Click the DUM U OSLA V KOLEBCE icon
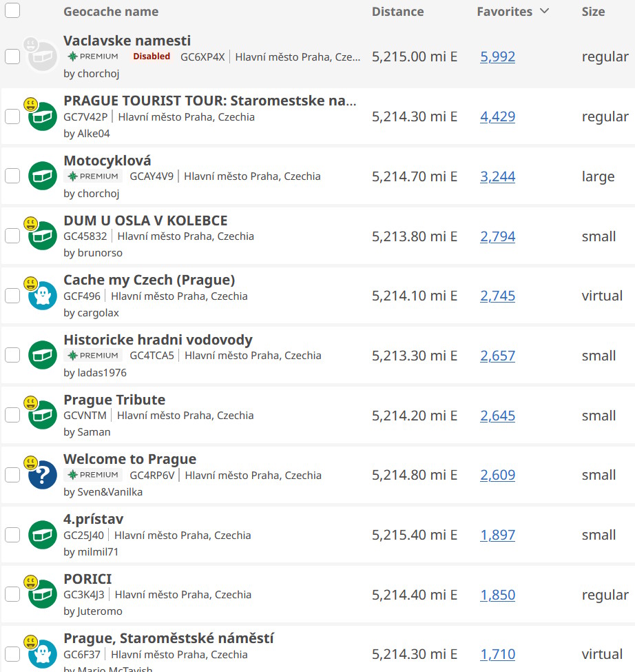Screen dimensions: 635x672 (43, 236)
